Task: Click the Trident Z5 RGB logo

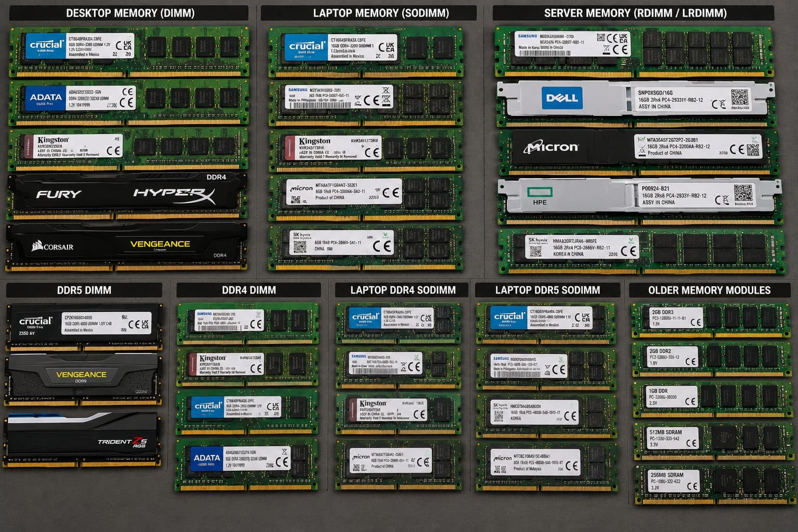Action: (x=123, y=442)
